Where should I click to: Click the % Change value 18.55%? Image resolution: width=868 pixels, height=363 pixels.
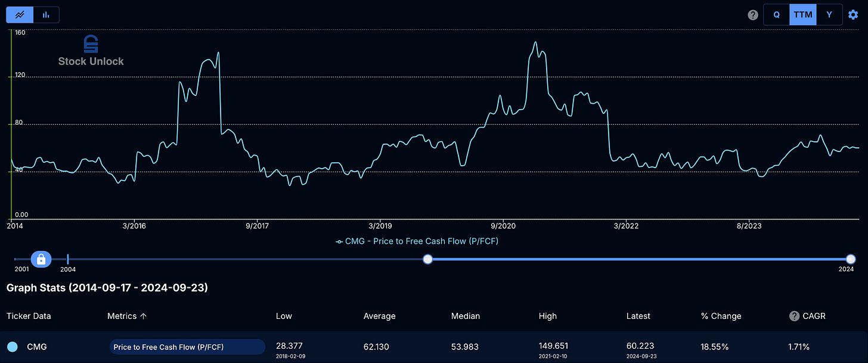[715, 346]
